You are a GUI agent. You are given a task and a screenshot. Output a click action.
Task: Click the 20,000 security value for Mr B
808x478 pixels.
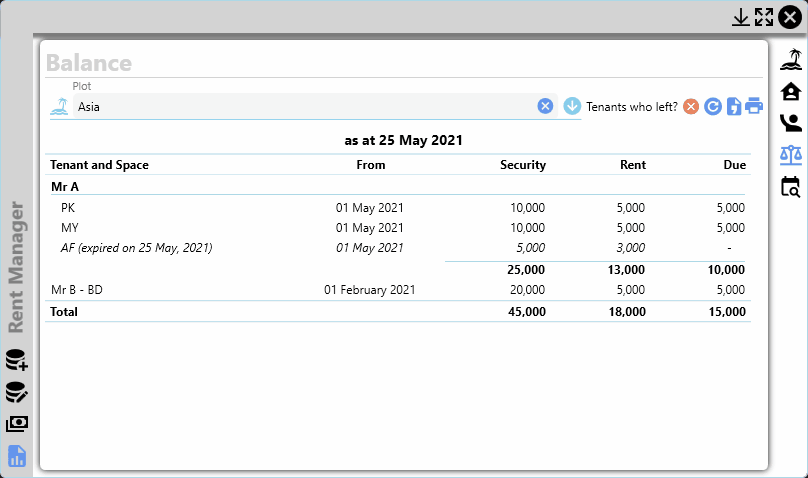pyautogui.click(x=527, y=289)
